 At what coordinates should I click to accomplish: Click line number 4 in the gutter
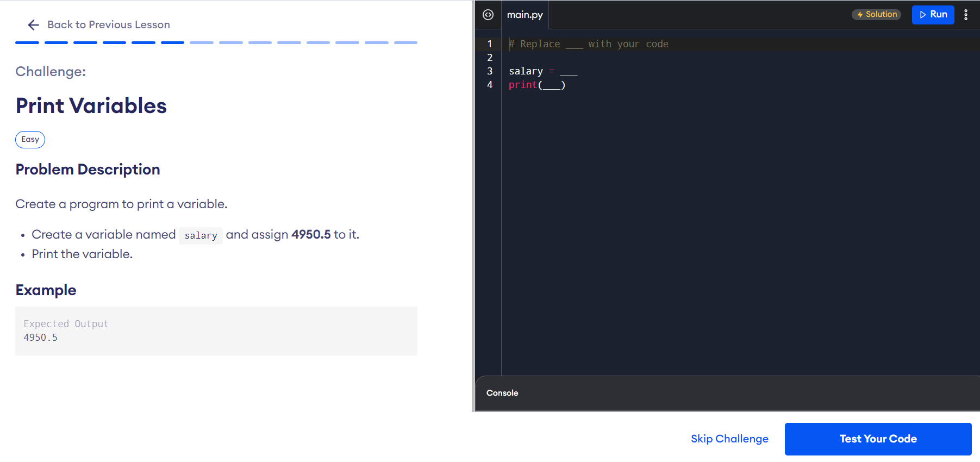[x=490, y=85]
